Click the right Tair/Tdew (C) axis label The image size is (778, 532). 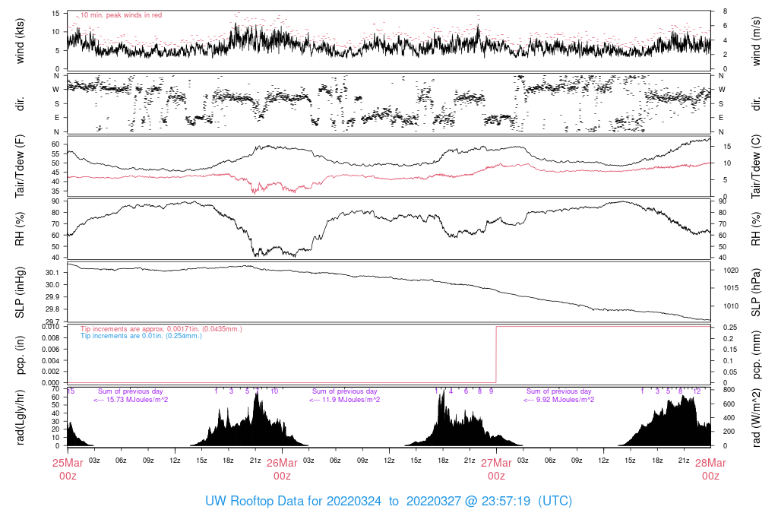point(756,166)
